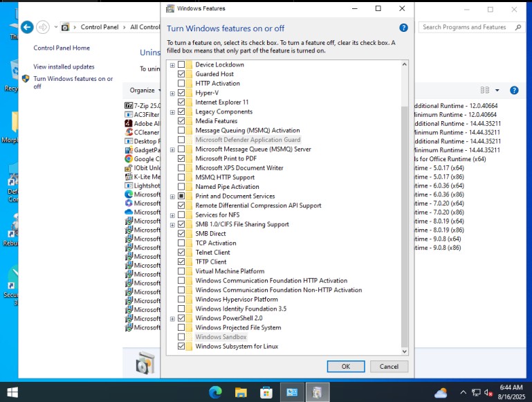Open Microsoft Store from the taskbar

point(266,392)
